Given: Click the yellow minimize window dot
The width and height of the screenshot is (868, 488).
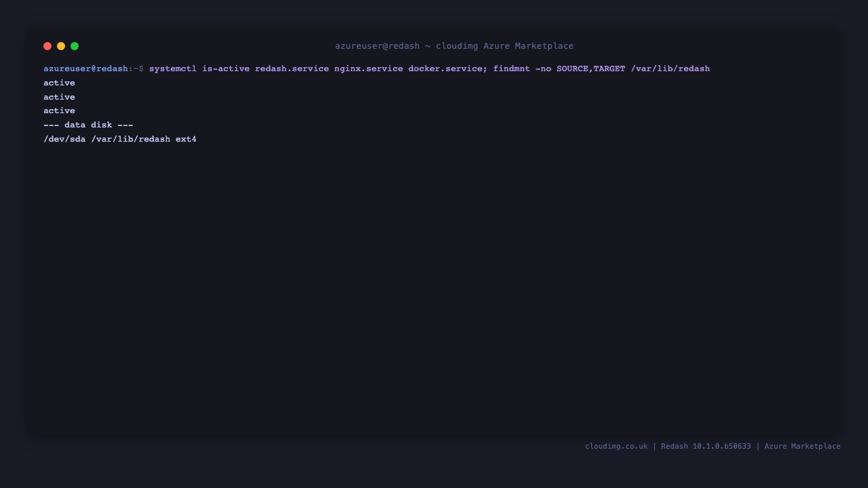Looking at the screenshot, I should click(61, 46).
